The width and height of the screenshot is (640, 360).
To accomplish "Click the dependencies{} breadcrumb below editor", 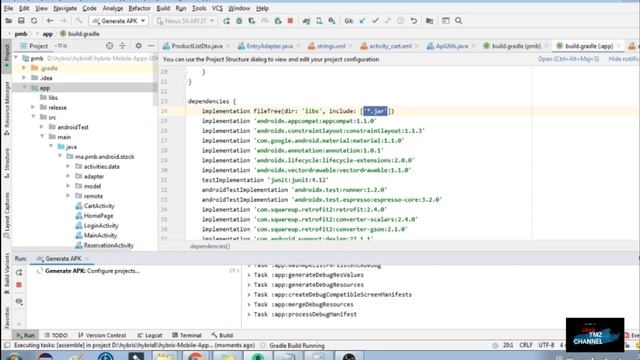I will pyautogui.click(x=210, y=246).
